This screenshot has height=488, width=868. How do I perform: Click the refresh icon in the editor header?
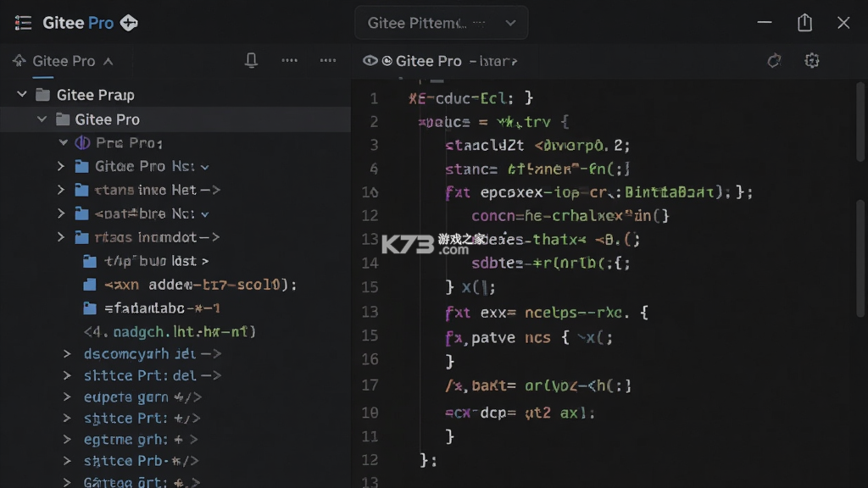pyautogui.click(x=774, y=60)
